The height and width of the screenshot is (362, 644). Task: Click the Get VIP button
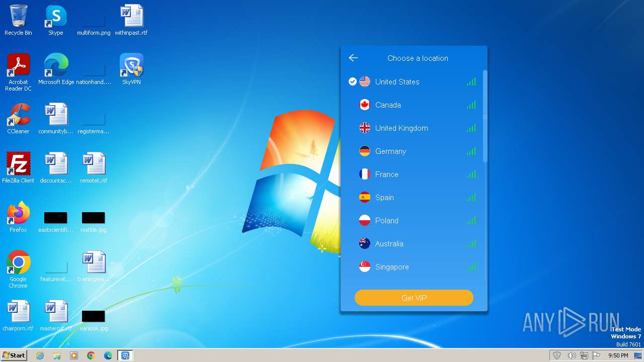pos(414,298)
